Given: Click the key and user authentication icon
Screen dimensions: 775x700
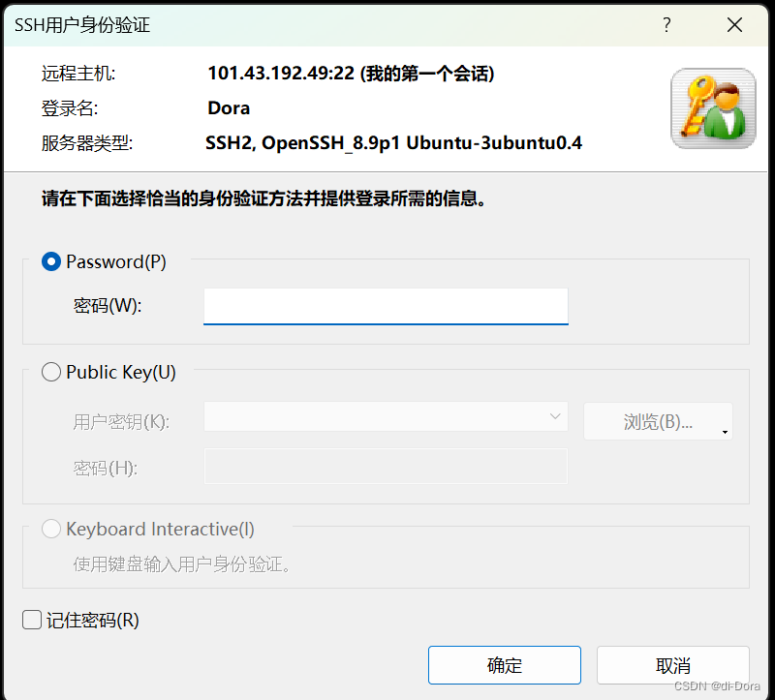Looking at the screenshot, I should pos(713,108).
